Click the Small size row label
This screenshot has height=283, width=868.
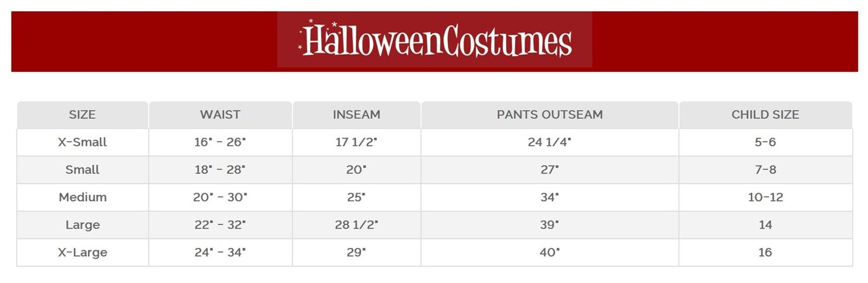(83, 170)
